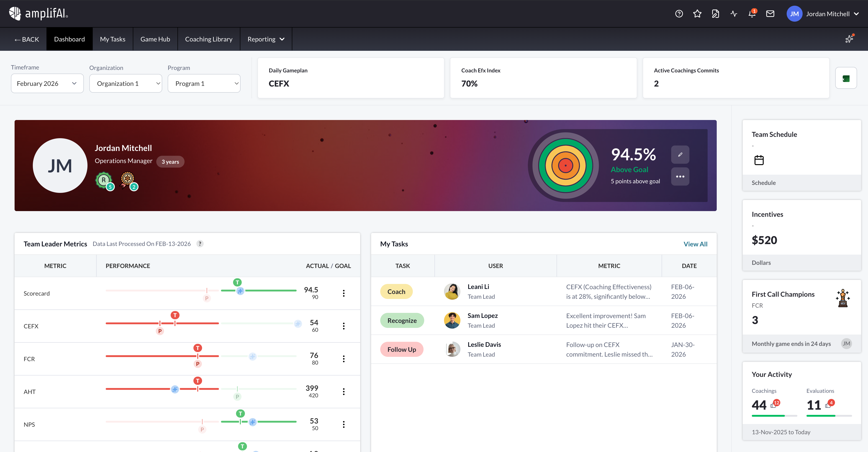Click the T marker on the CEFX performance bar
This screenshot has width=868, height=452.
click(175, 315)
